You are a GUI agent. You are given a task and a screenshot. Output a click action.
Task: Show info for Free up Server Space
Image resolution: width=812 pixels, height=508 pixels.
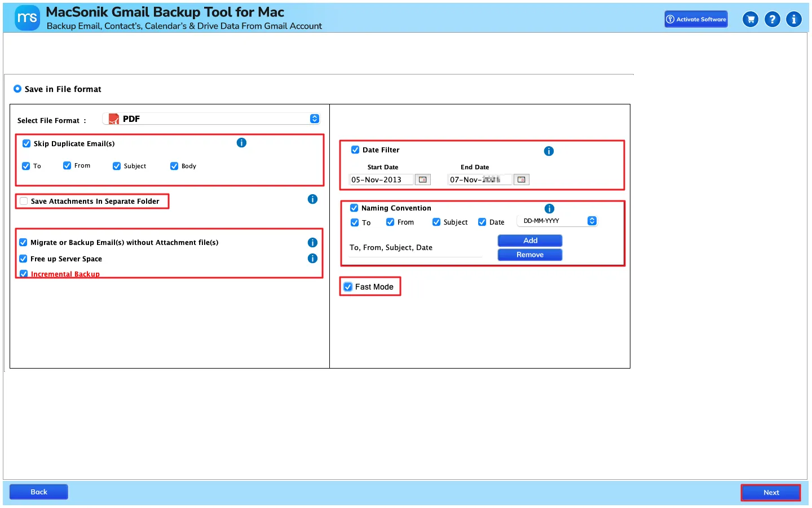312,259
